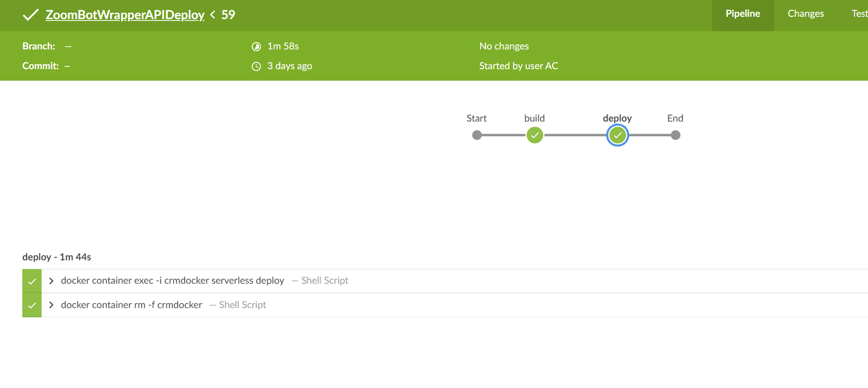Screen dimensions: 868x388
Task: Select the Pipeline tab
Action: 742,13
